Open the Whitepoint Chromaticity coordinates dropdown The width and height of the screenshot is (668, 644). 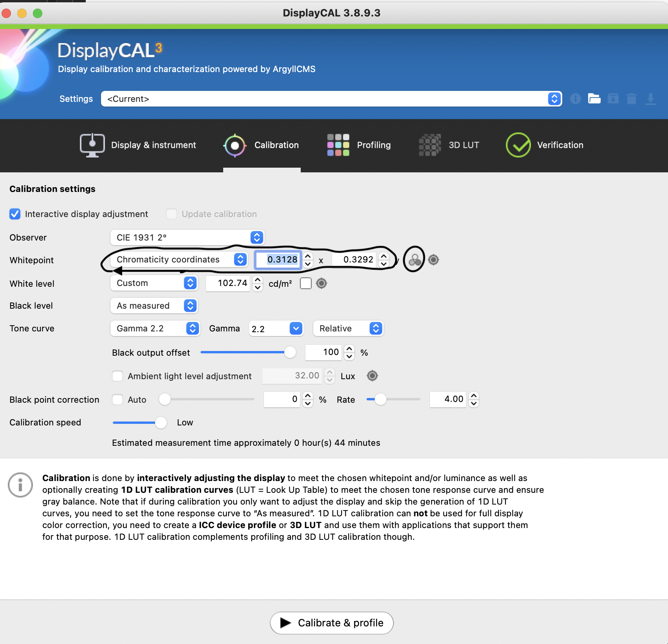[179, 259]
